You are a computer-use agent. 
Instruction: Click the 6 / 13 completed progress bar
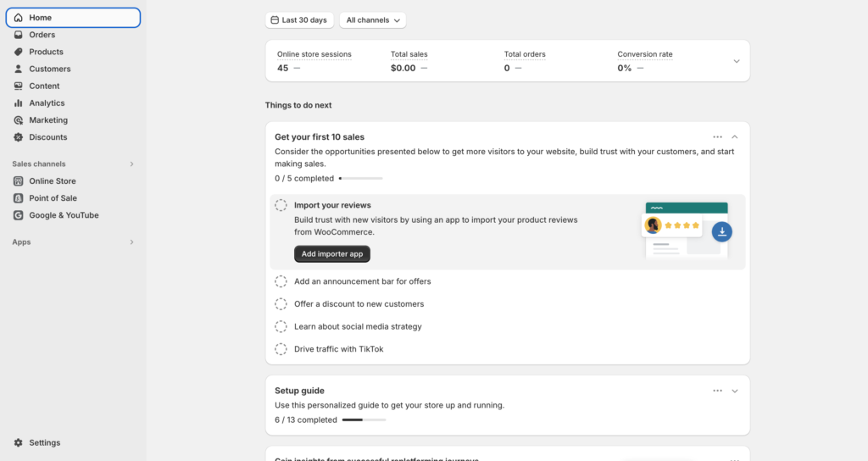pyautogui.click(x=364, y=420)
